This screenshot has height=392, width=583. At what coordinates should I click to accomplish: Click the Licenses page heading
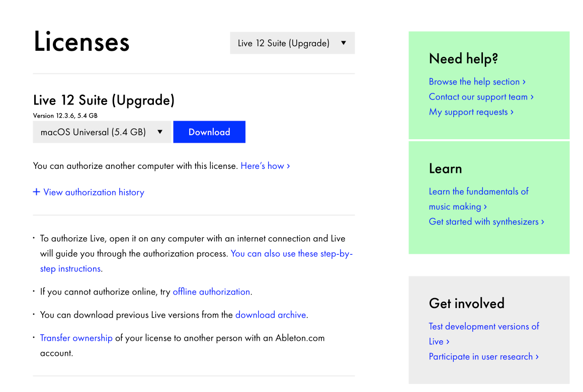tap(81, 42)
